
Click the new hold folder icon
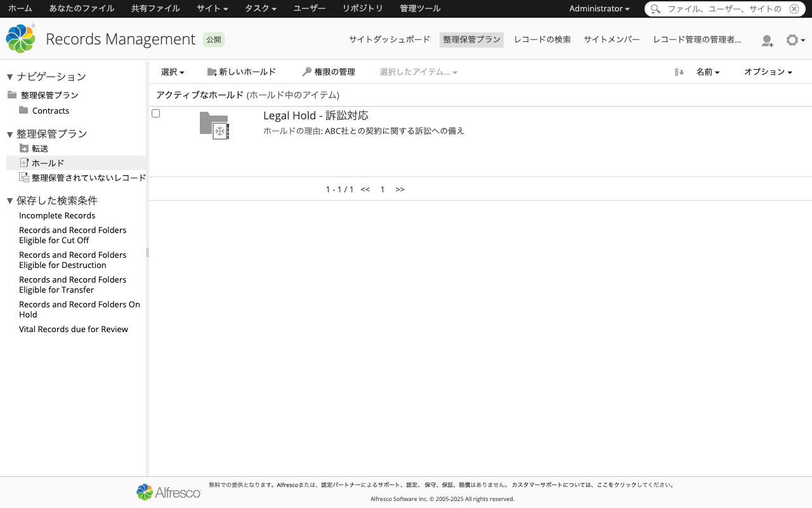(212, 72)
